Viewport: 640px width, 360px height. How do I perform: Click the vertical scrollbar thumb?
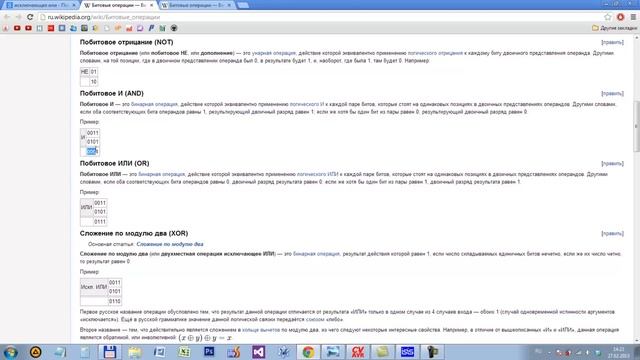[x=636, y=127]
